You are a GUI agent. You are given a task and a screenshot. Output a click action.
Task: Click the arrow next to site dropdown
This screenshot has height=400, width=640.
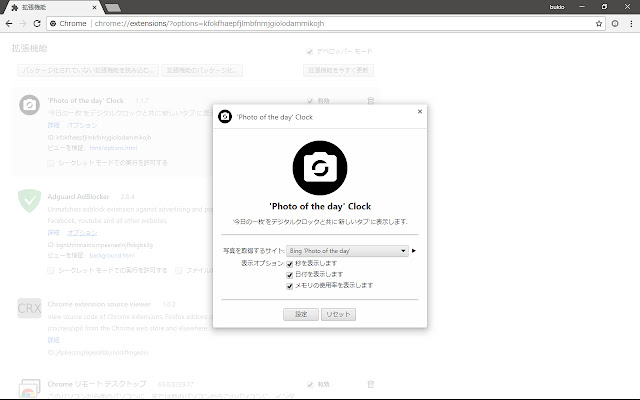[x=414, y=251]
